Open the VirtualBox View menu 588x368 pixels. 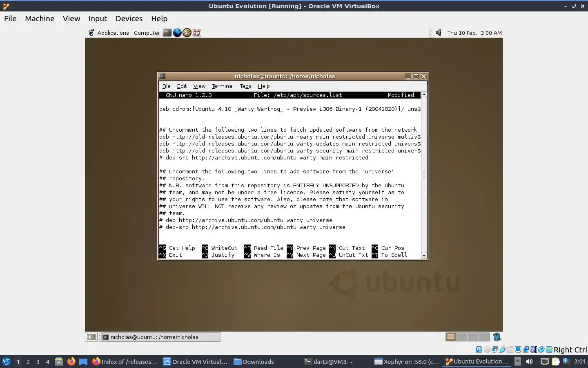point(71,18)
